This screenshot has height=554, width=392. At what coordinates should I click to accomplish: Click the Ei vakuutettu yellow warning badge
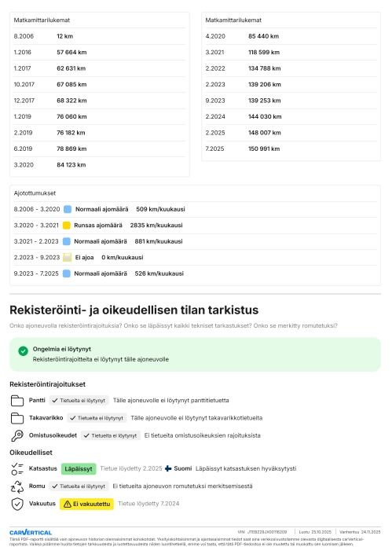coord(87,504)
